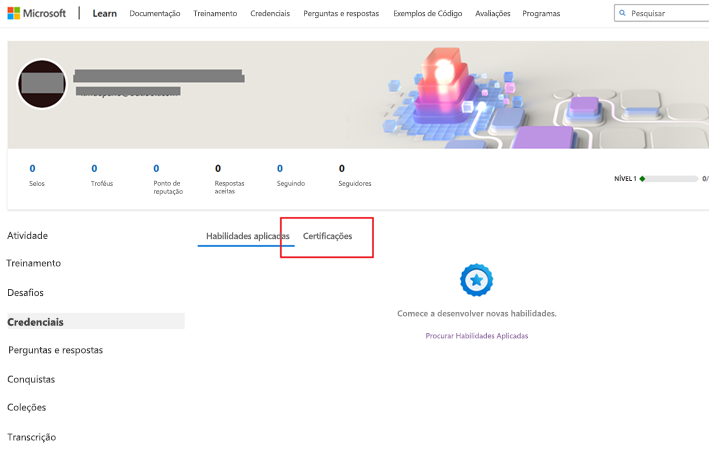Screen dimensions: 709x466
Task: Open Credenciais in the top navigation
Action: (x=270, y=14)
